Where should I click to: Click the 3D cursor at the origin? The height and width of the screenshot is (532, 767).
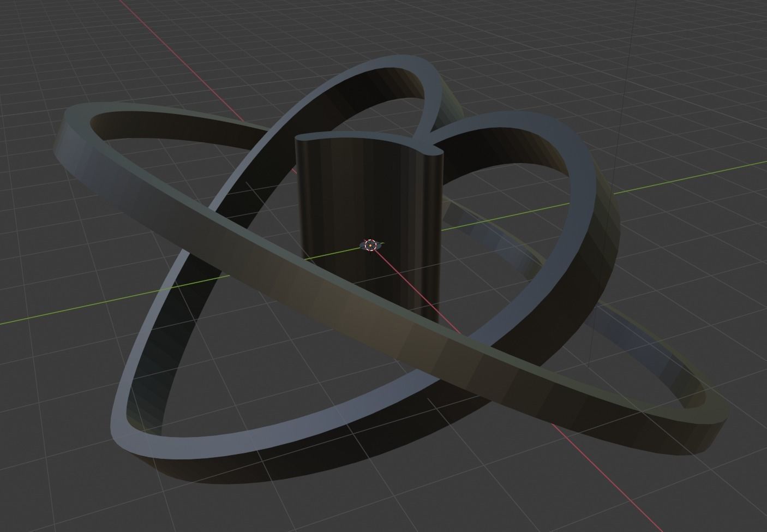[x=370, y=246]
